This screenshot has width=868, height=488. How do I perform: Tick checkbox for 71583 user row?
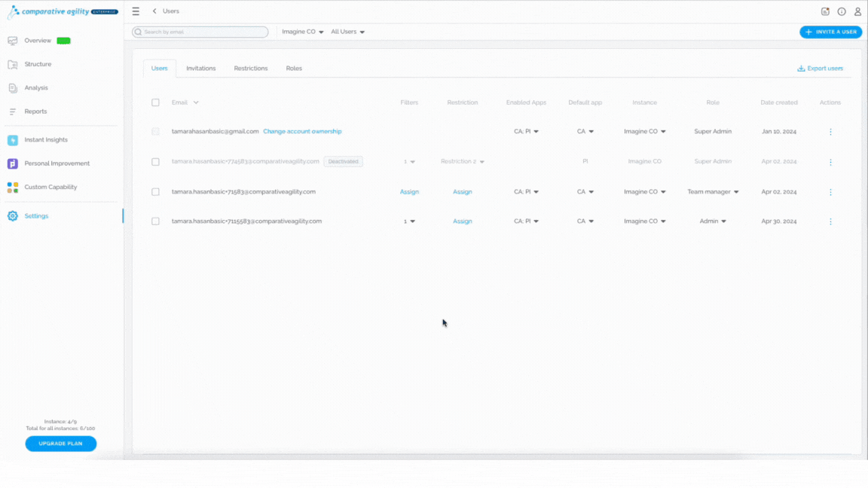tap(155, 192)
